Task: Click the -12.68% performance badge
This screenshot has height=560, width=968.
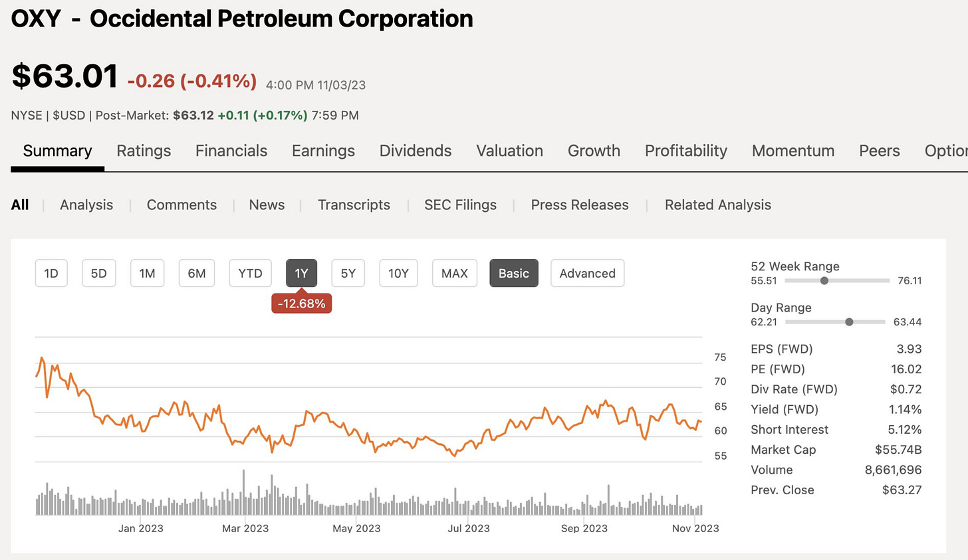Action: point(302,304)
